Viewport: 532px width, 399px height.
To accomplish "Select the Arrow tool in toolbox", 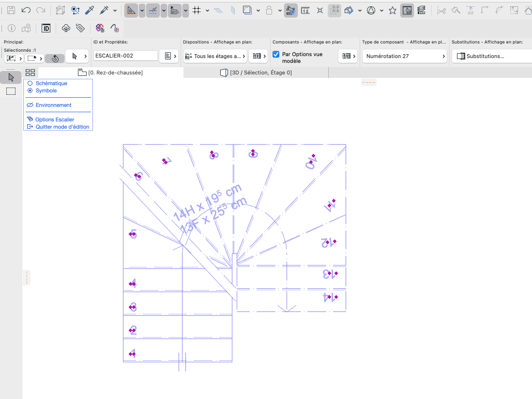I will tap(11, 78).
